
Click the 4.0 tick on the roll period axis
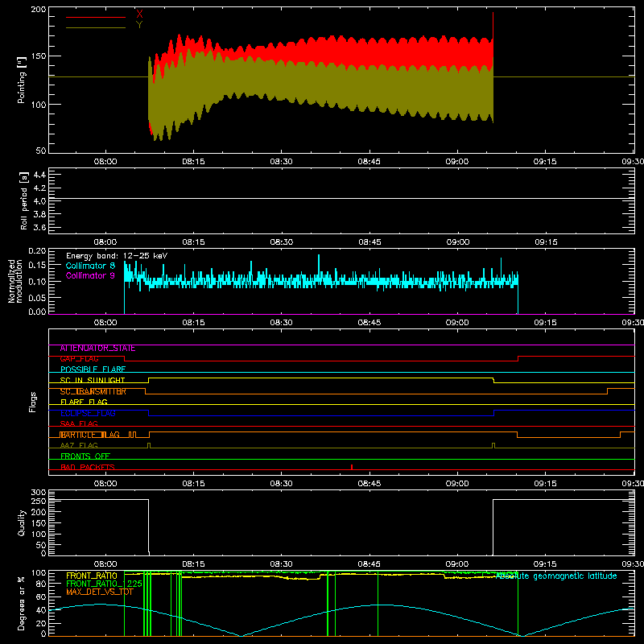click(x=39, y=201)
